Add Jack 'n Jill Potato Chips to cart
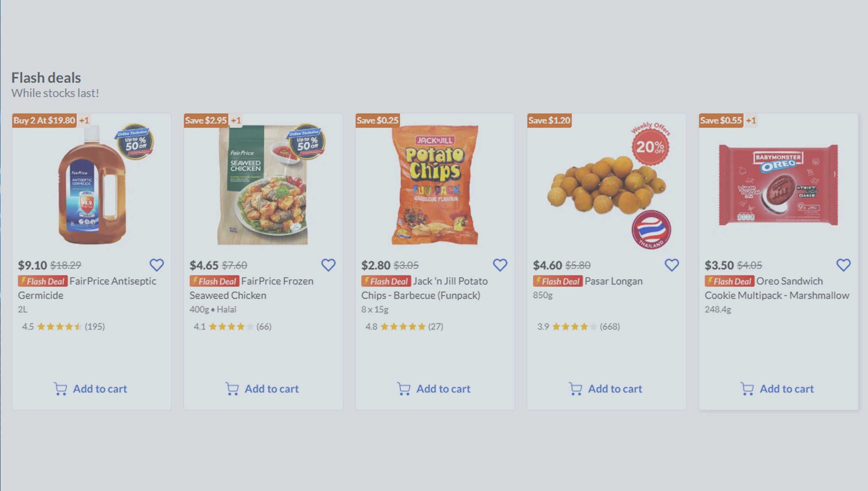Screen dimensions: 868x491 (x=434, y=389)
